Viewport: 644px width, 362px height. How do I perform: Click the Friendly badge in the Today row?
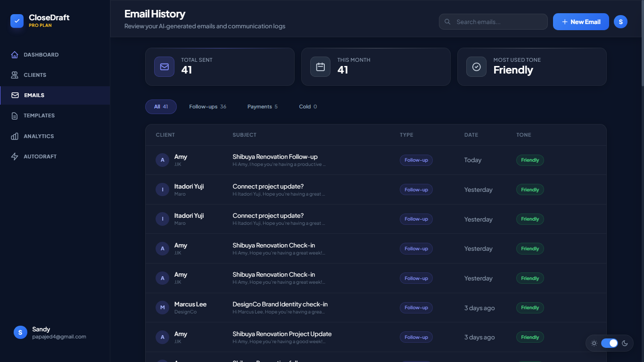530,160
